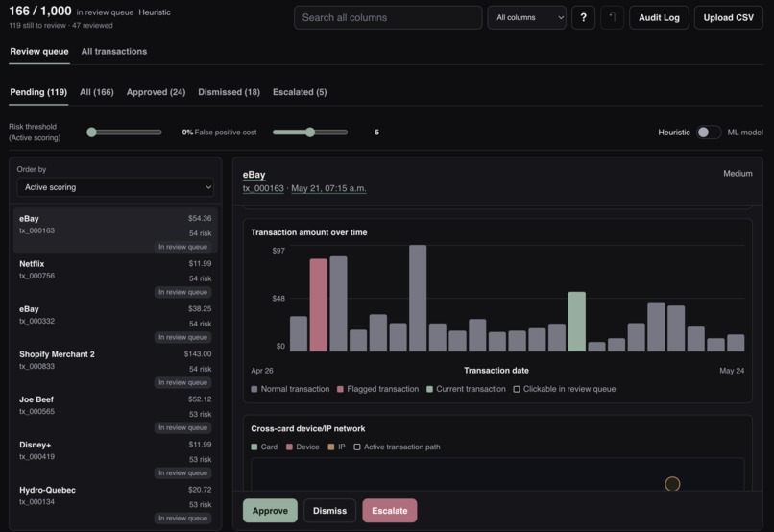
Task: Click the tallest gray bar in the chart
Action: pos(418,298)
